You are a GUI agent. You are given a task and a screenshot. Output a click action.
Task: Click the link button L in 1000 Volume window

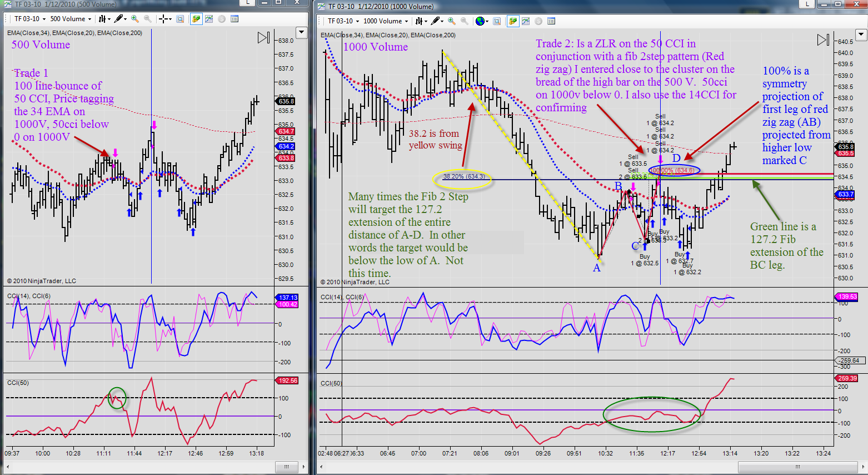807,4
